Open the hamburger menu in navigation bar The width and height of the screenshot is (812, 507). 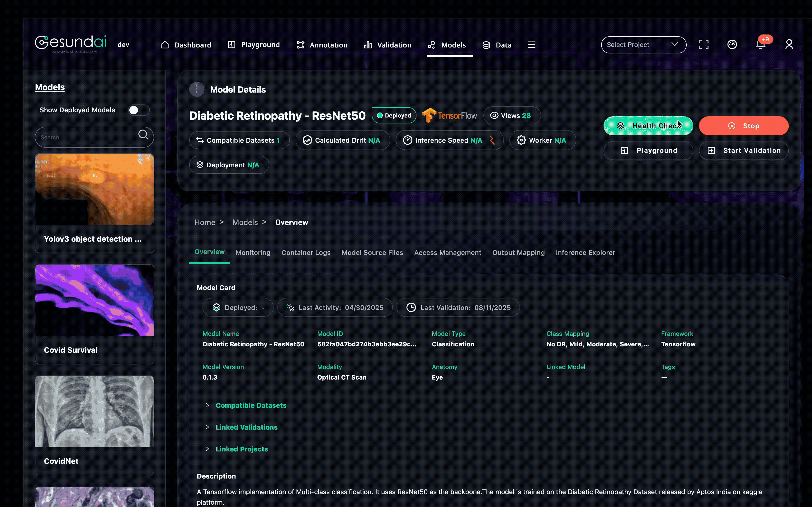[x=531, y=45]
